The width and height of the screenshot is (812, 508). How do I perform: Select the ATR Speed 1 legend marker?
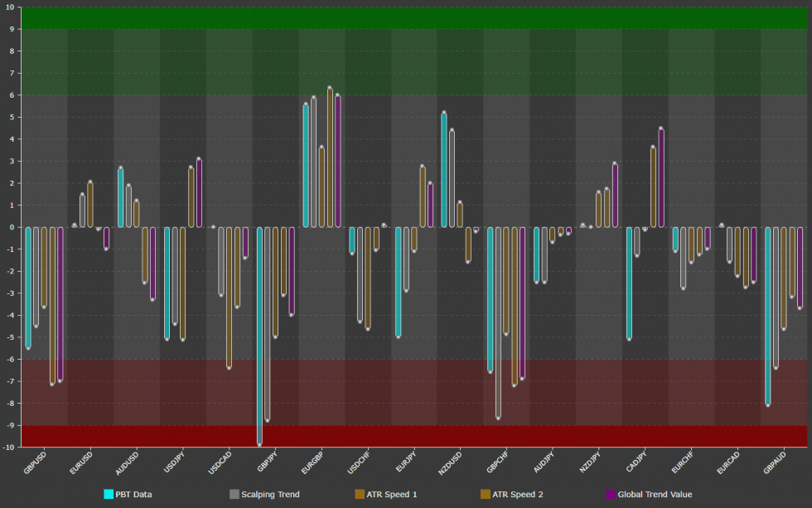click(x=358, y=493)
